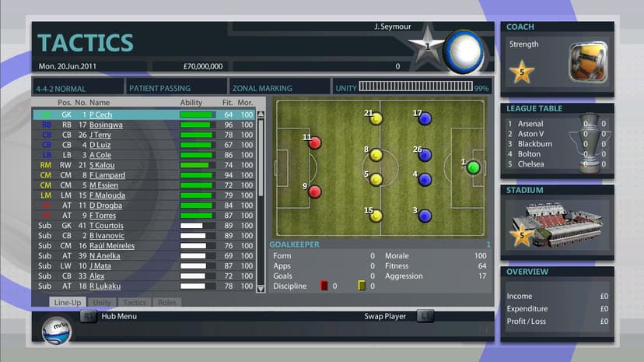The width and height of the screenshot is (644, 362).
Task: Select yellow midfielder marker number 5
Action: point(376,180)
